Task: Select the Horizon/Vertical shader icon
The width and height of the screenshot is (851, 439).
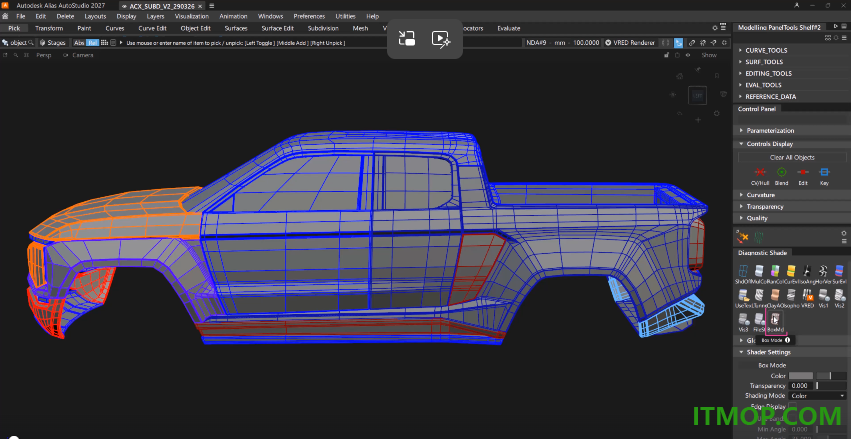Action: point(824,271)
